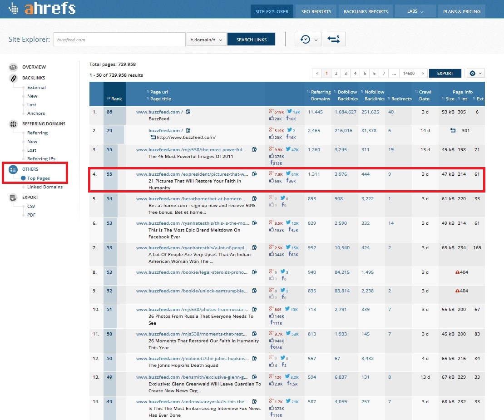Sort table by Crawl Date column
The height and width of the screenshot is (420, 504).
pos(424,95)
